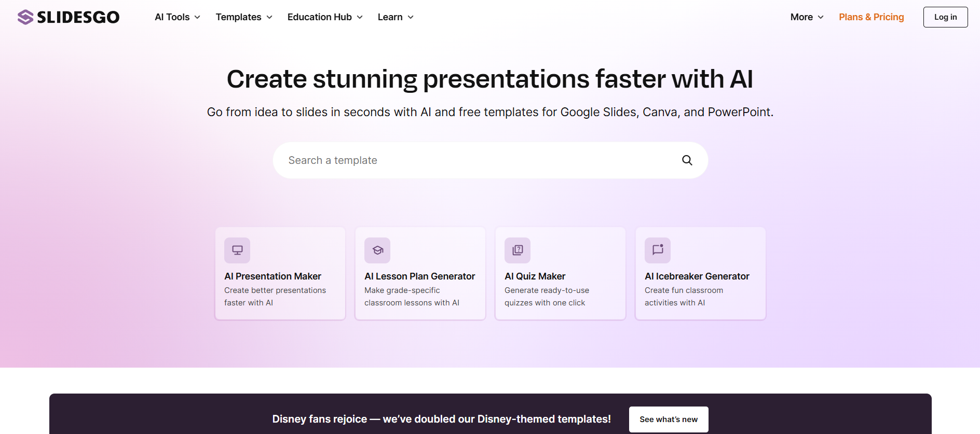This screenshot has height=434, width=980.
Task: Click the AI Lesson Plan graduation cap icon
Action: point(377,250)
